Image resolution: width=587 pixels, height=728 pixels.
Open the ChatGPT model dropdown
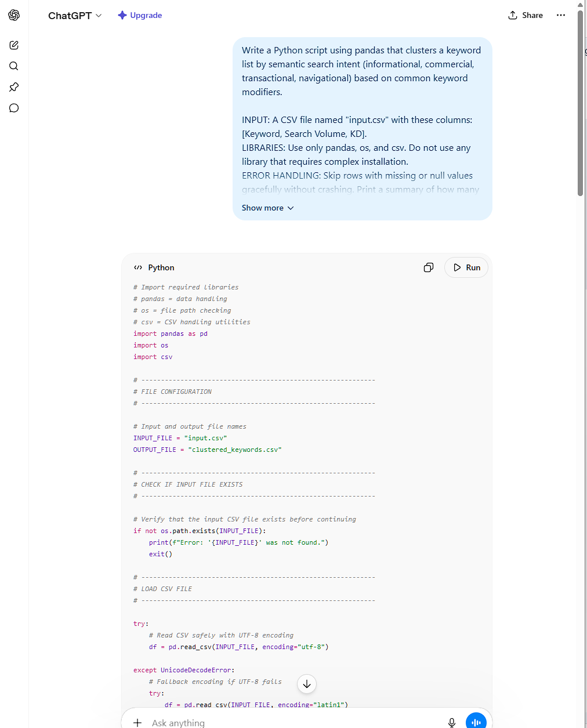(x=75, y=16)
